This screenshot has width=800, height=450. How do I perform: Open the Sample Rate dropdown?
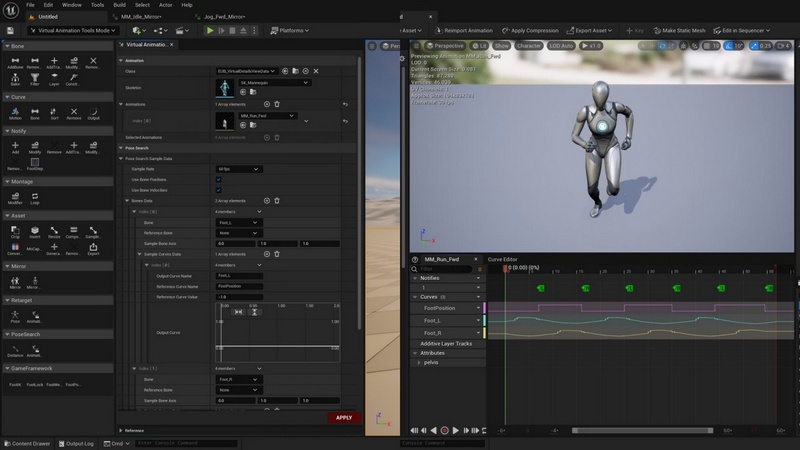239,169
